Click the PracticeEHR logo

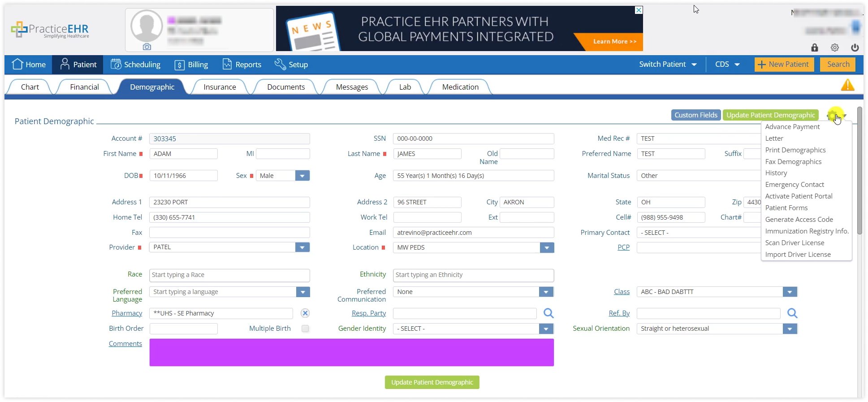tap(50, 30)
